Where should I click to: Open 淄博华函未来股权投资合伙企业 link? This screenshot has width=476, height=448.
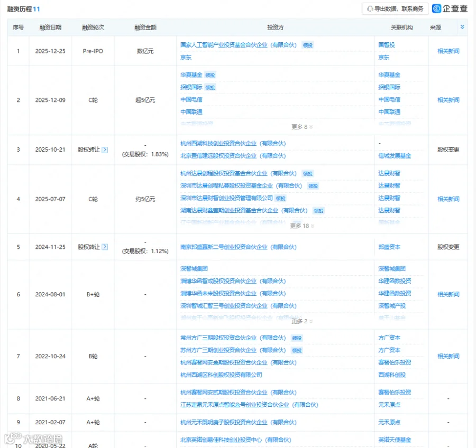pyautogui.click(x=233, y=293)
